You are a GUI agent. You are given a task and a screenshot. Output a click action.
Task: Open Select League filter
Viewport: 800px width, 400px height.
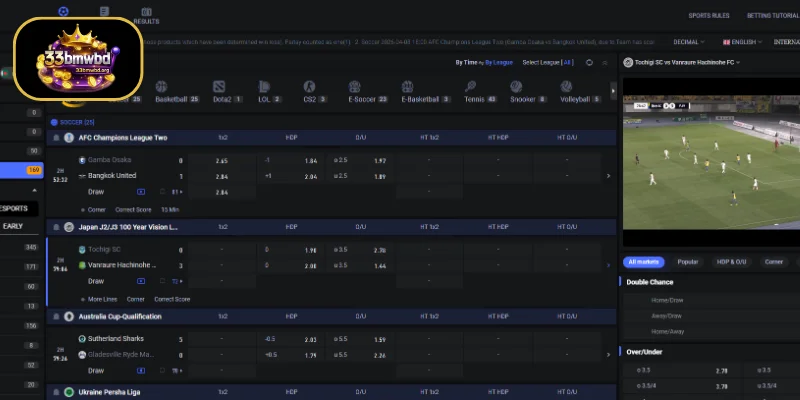click(x=548, y=63)
